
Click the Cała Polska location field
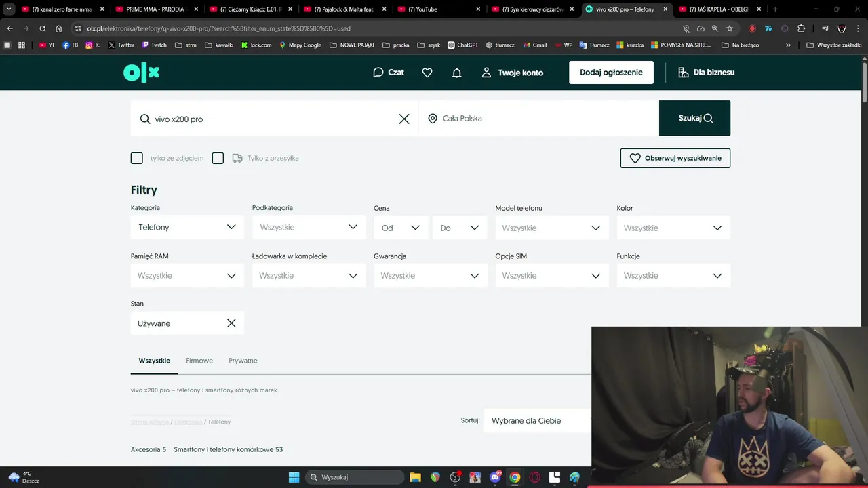point(539,119)
